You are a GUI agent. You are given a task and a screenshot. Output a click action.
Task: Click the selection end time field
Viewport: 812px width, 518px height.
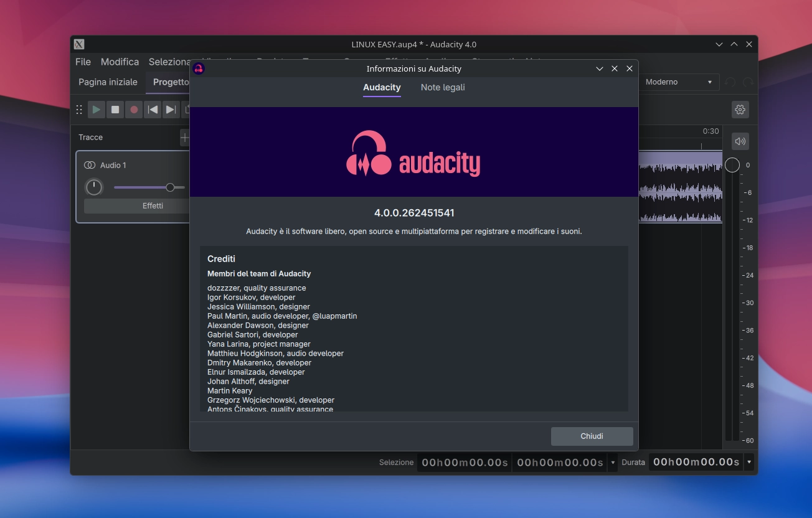[x=560, y=462]
